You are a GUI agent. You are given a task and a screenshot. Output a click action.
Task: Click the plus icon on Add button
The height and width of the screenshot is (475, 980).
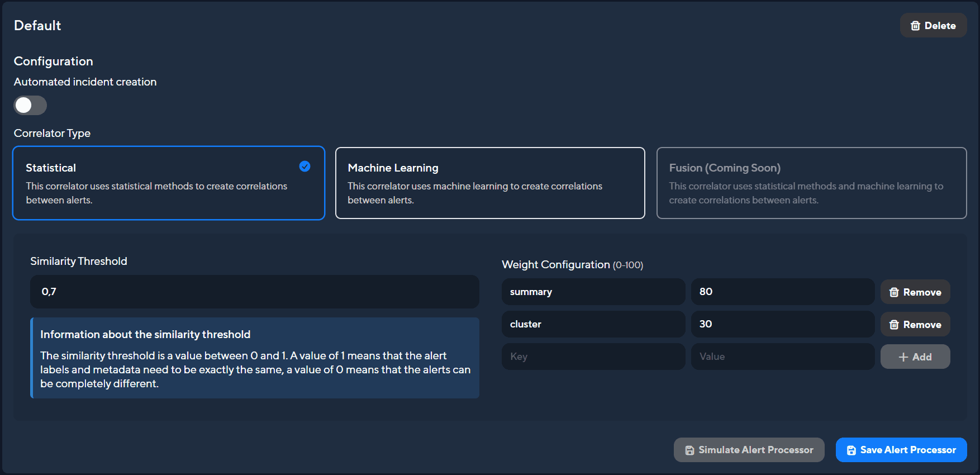[903, 357]
